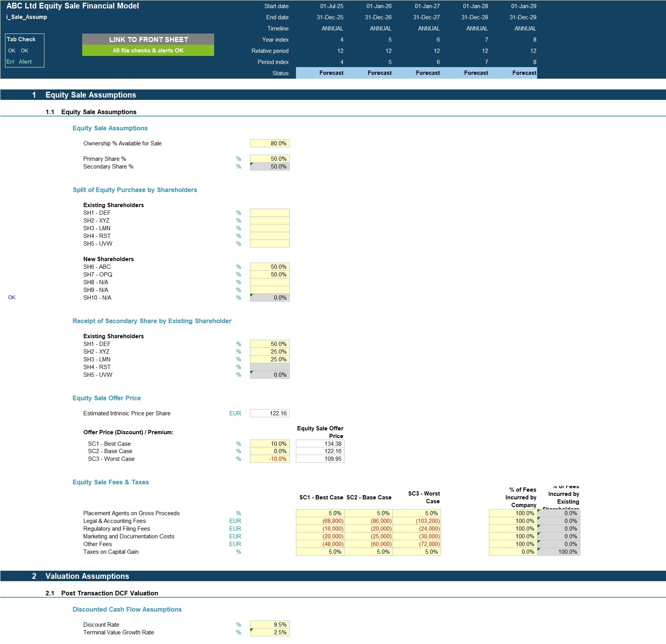Select the Ownership % Available for Sale cell
The height and width of the screenshot is (644, 666).
pos(269,143)
